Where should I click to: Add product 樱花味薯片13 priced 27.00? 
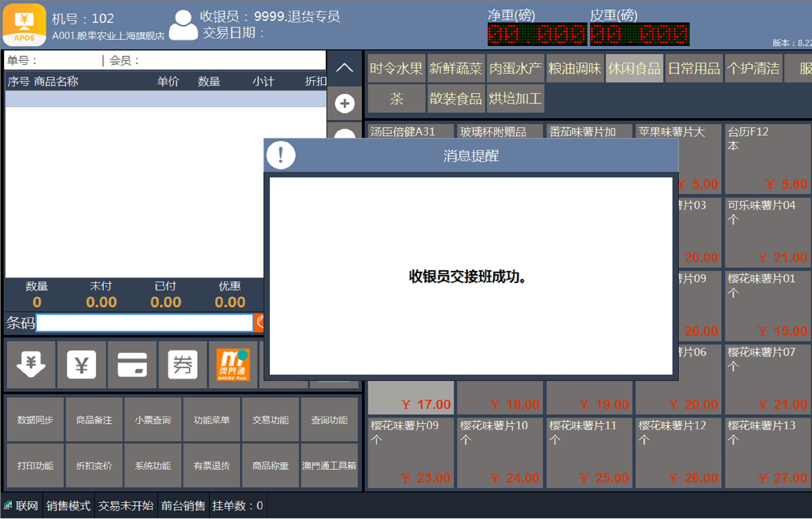(768, 453)
